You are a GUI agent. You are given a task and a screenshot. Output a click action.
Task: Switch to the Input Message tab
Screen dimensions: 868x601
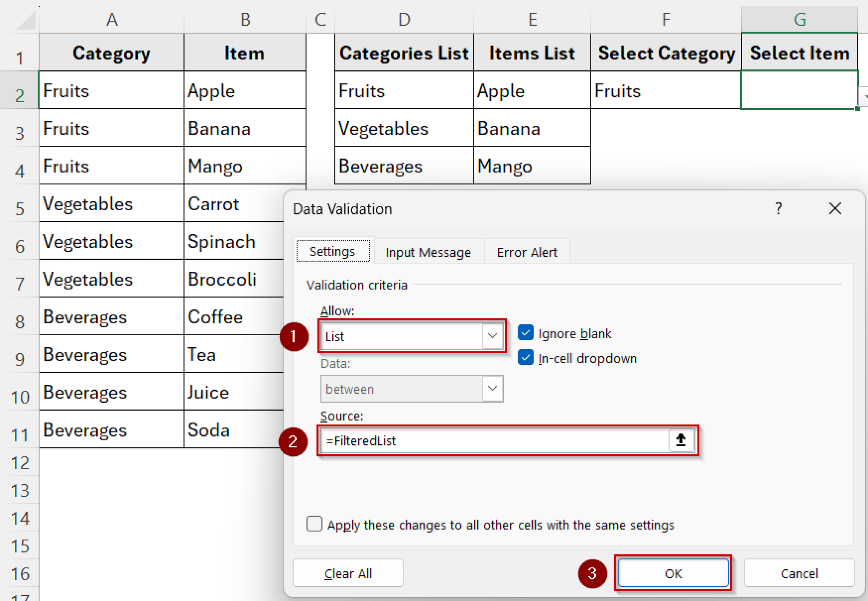[428, 252]
